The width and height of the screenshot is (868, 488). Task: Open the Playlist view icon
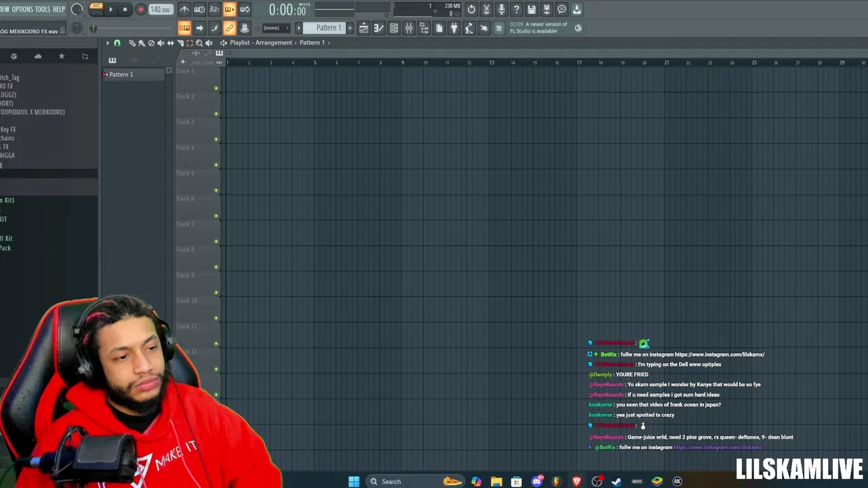click(x=363, y=28)
